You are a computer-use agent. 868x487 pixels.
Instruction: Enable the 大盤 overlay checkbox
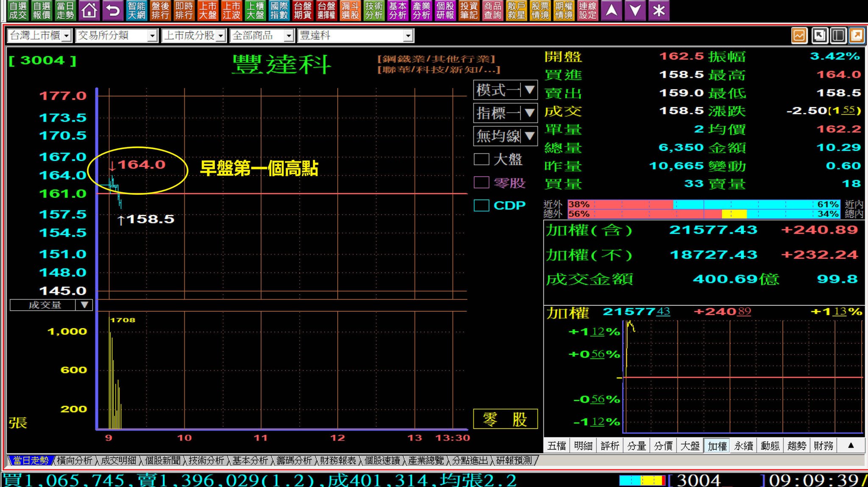click(481, 160)
